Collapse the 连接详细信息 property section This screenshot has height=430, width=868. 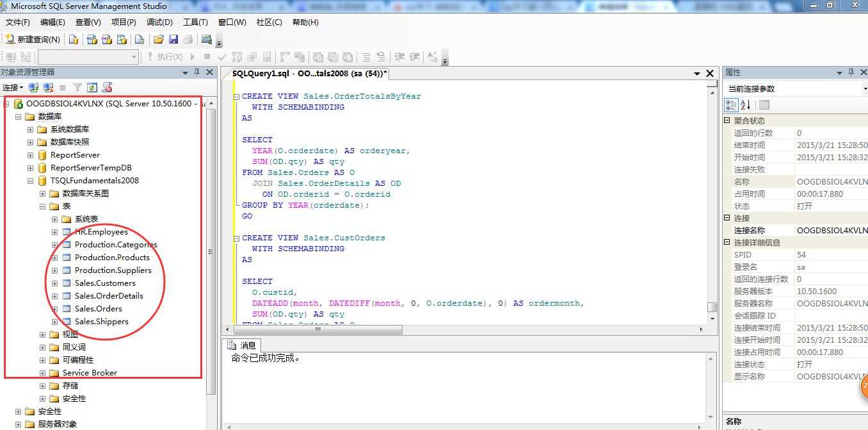(x=727, y=242)
